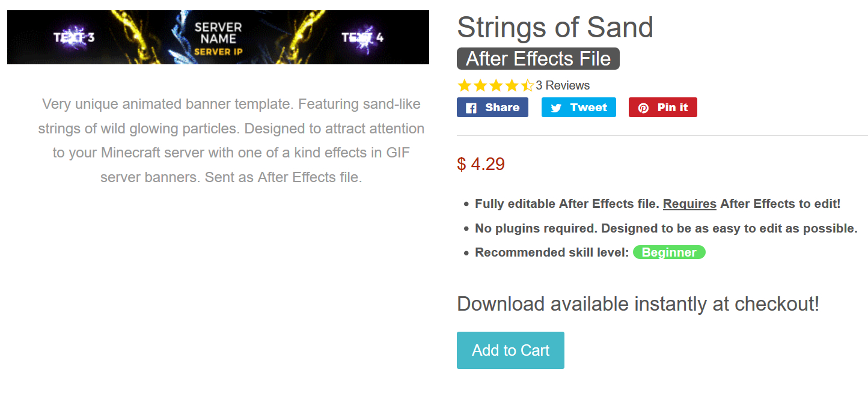This screenshot has height=405, width=868.
Task: Open the 3 Reviews link
Action: point(563,85)
